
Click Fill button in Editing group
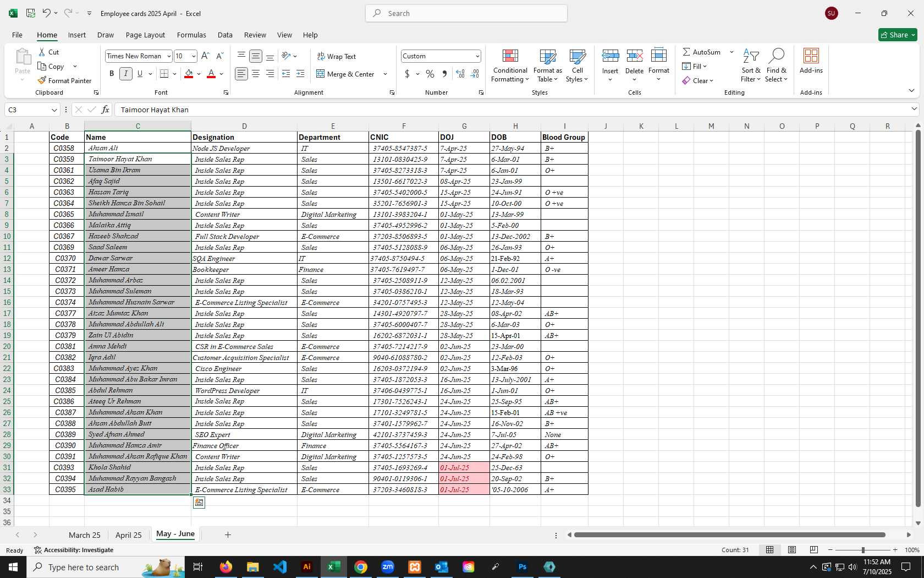coord(695,66)
